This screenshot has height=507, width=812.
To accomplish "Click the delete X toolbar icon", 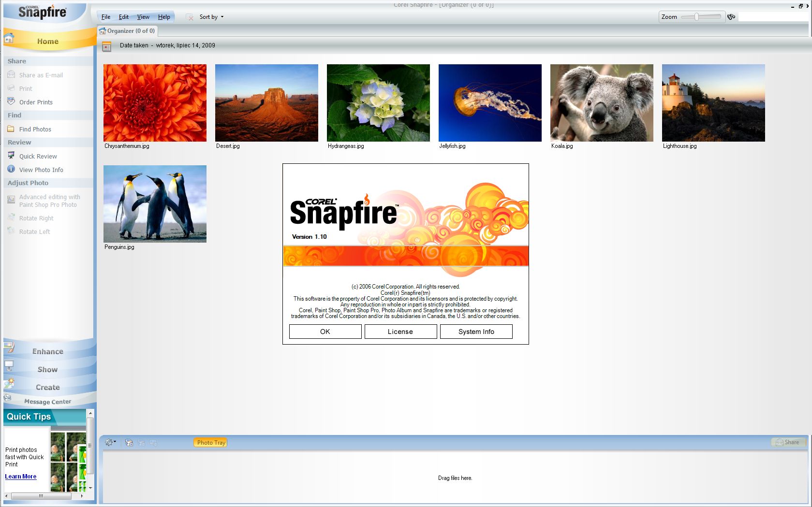I will point(190,17).
